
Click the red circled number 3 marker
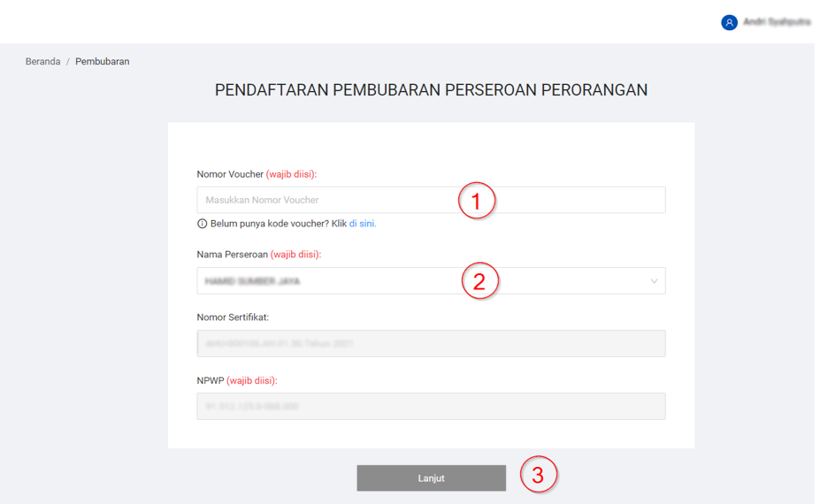[x=538, y=475]
